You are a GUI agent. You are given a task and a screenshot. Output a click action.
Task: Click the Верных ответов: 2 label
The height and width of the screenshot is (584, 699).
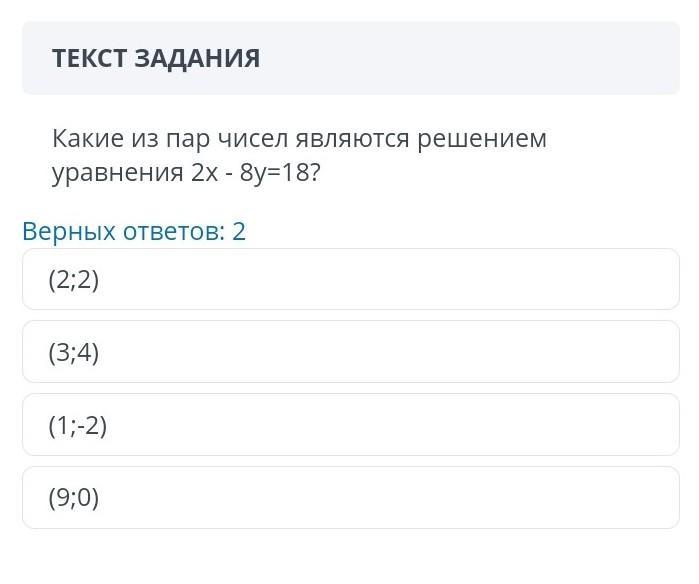[x=133, y=232]
